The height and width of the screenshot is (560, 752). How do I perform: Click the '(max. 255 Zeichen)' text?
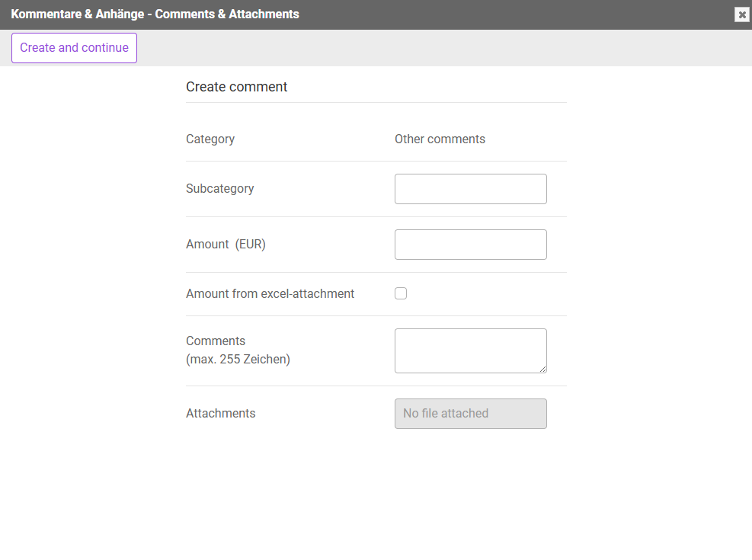[238, 359]
